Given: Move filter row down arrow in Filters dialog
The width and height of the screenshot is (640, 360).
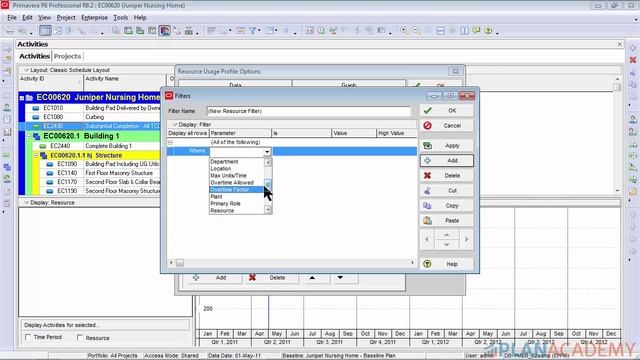Looking at the screenshot, I should [447, 244].
